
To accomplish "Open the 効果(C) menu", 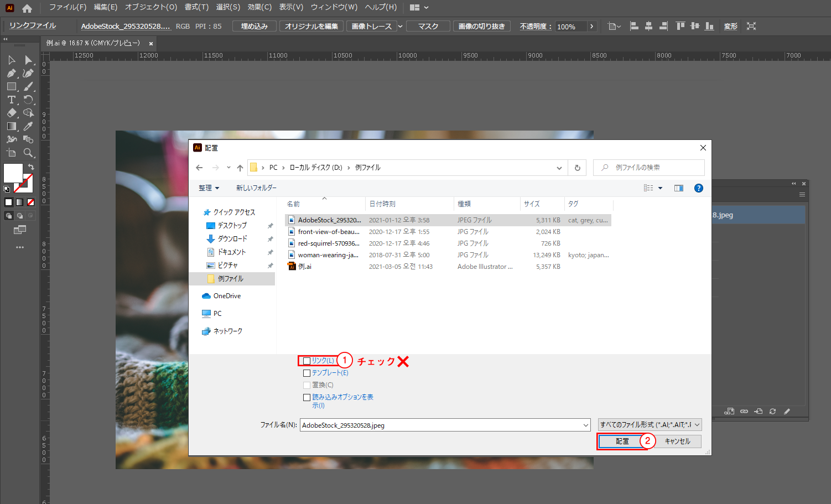I will tap(259, 7).
